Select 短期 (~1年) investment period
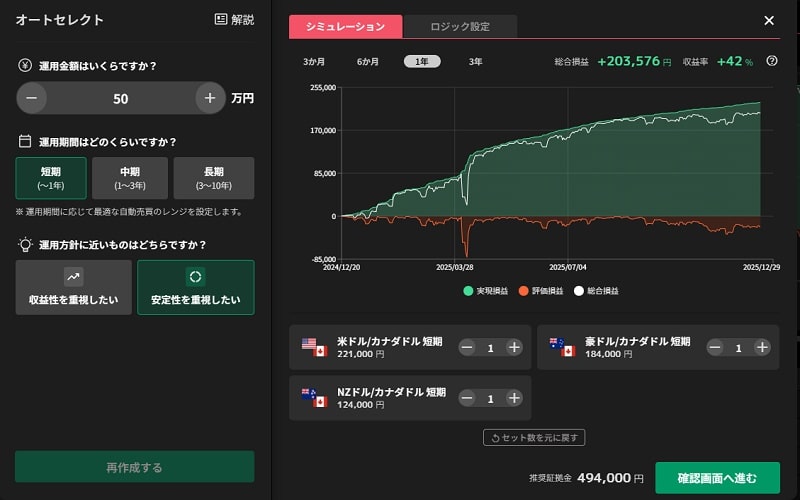The width and height of the screenshot is (800, 500). [50, 178]
